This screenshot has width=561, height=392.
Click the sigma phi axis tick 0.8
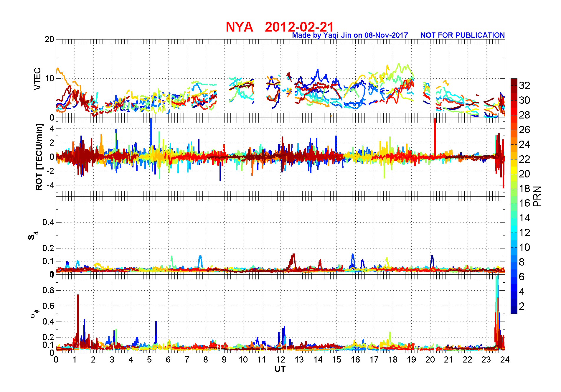[x=48, y=290]
